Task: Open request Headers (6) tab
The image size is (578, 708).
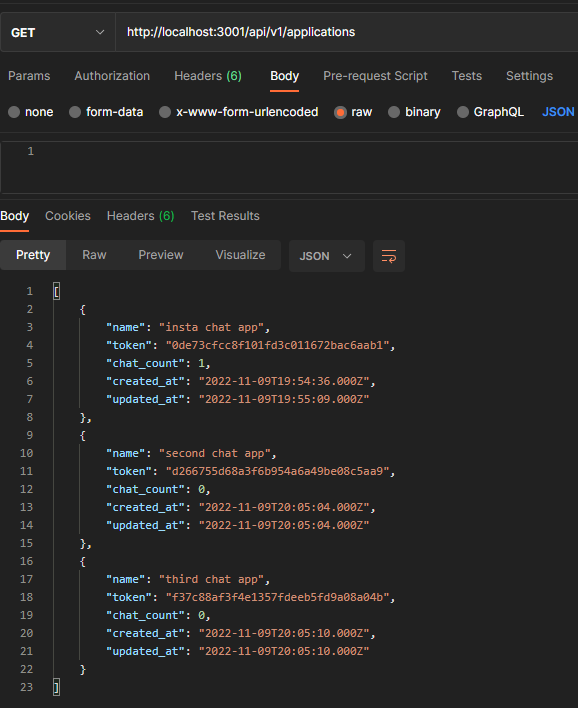Action: (208, 76)
